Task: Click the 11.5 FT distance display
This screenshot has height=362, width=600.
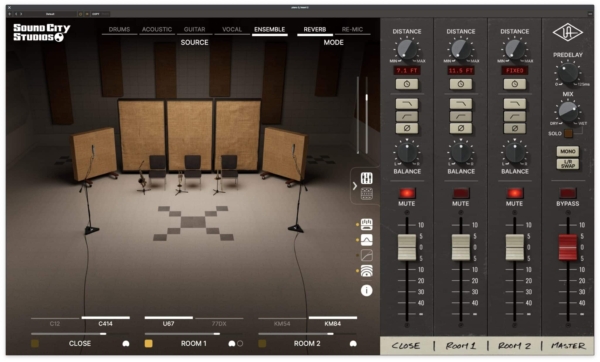Action: [461, 70]
